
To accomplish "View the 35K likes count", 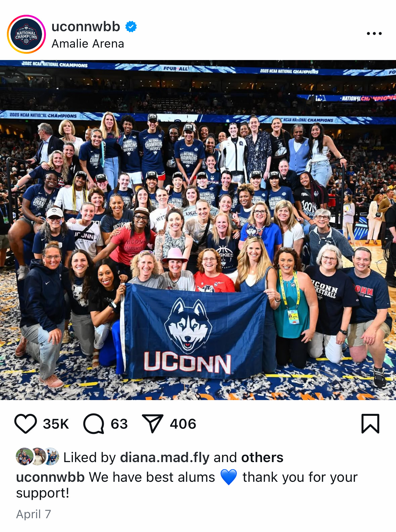I will [56, 424].
